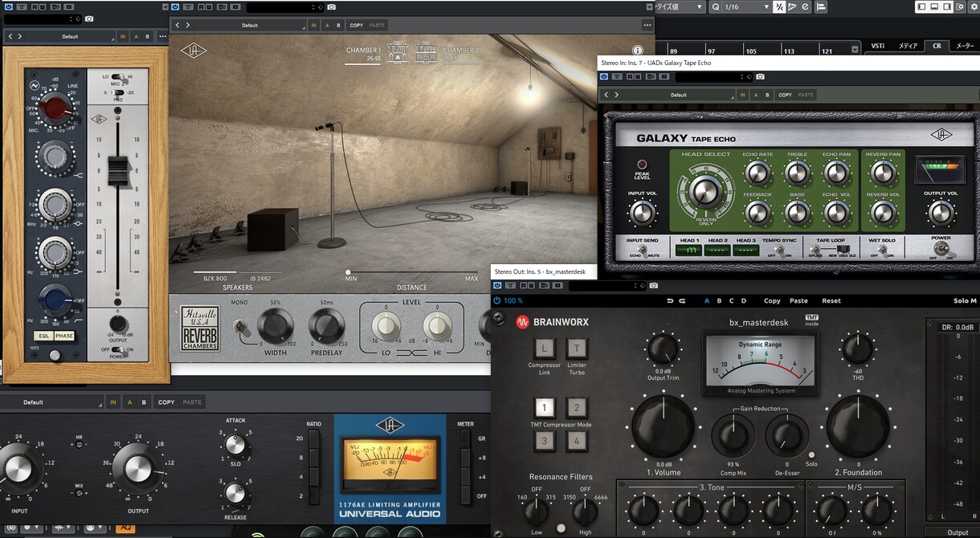Screen dimensions: 980x538
Task: Toggle the Cubase snap to zero crossing icon
Action: pyautogui.click(x=779, y=7)
